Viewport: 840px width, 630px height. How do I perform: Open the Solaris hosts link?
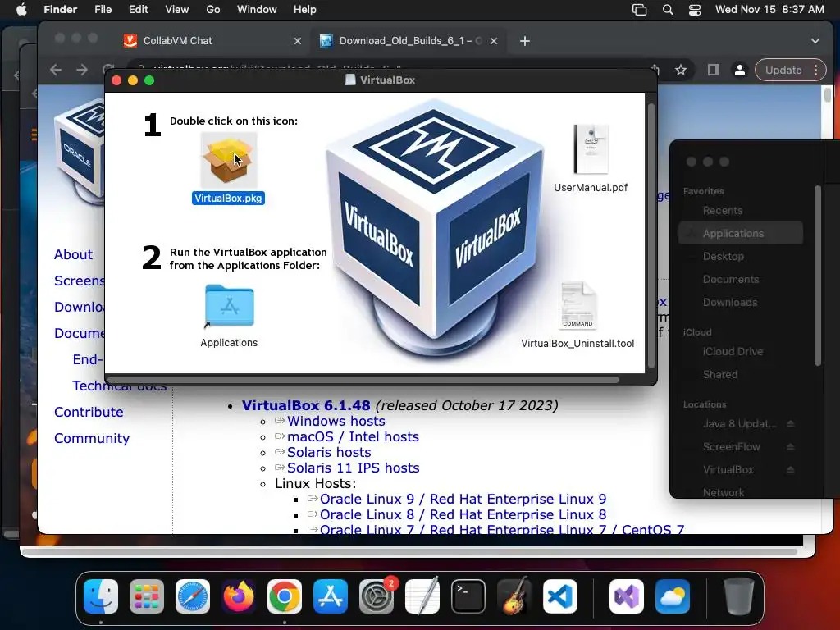(329, 452)
